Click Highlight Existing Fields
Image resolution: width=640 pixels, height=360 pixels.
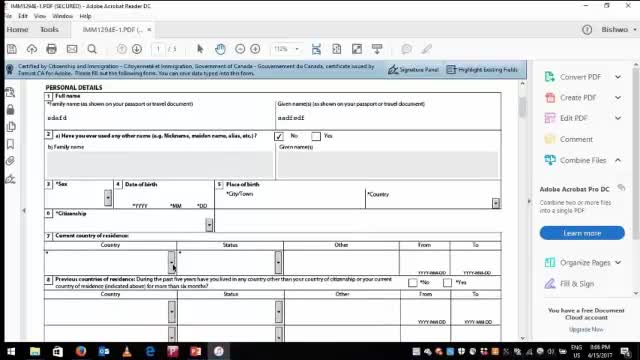point(482,70)
